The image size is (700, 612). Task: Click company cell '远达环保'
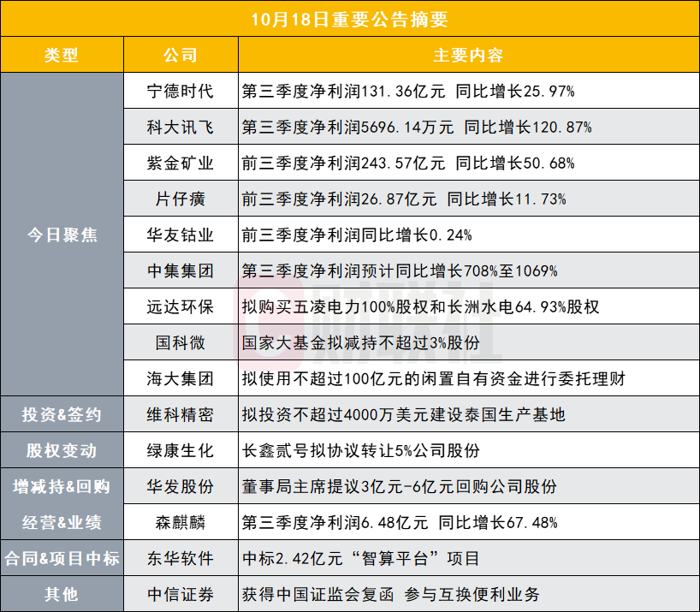click(181, 306)
